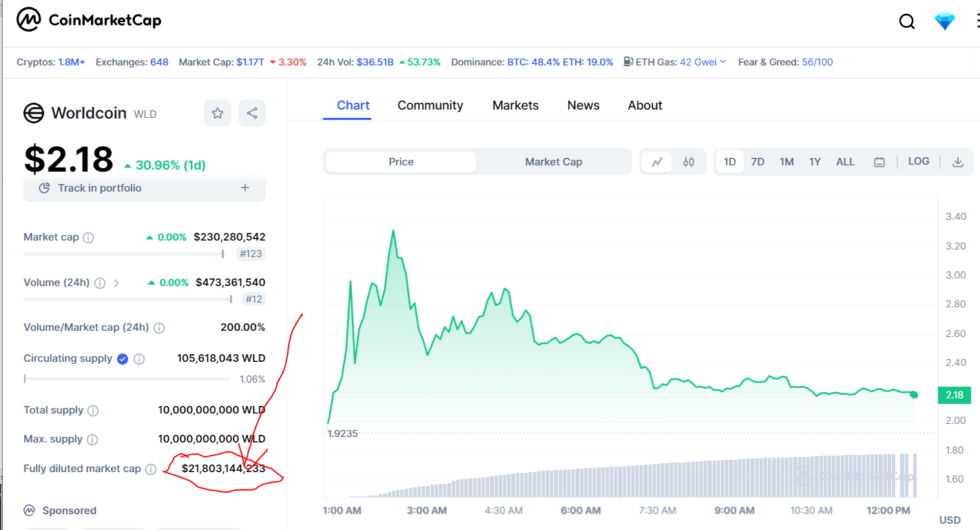This screenshot has height=530, width=980.
Task: Click the 1.06% circulating percentage
Action: click(252, 379)
